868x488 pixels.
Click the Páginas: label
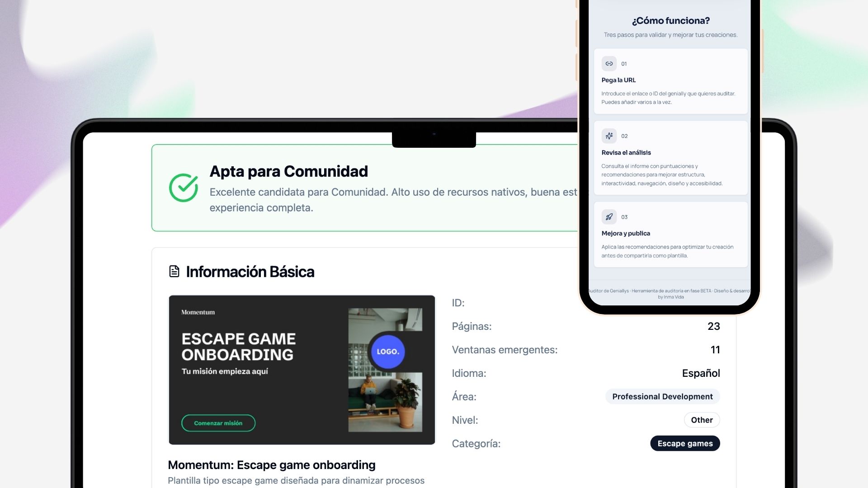472,326
